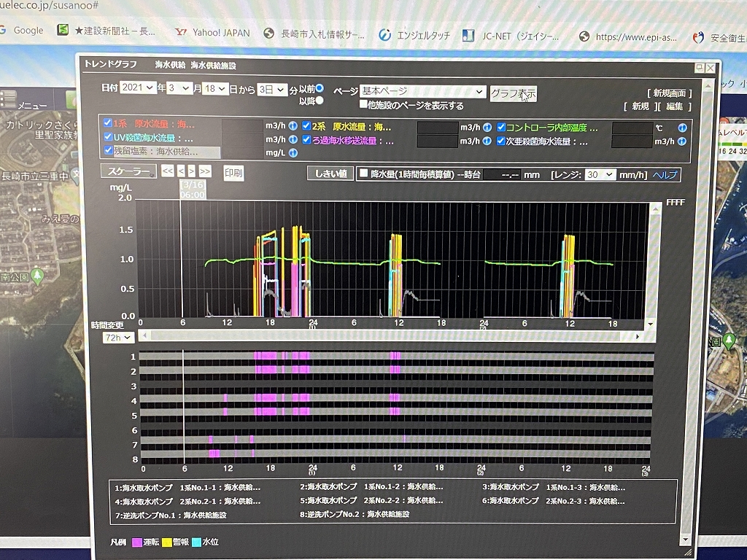
Task: Click info icon for UV殺菌海水流量 row
Action: tap(293, 139)
